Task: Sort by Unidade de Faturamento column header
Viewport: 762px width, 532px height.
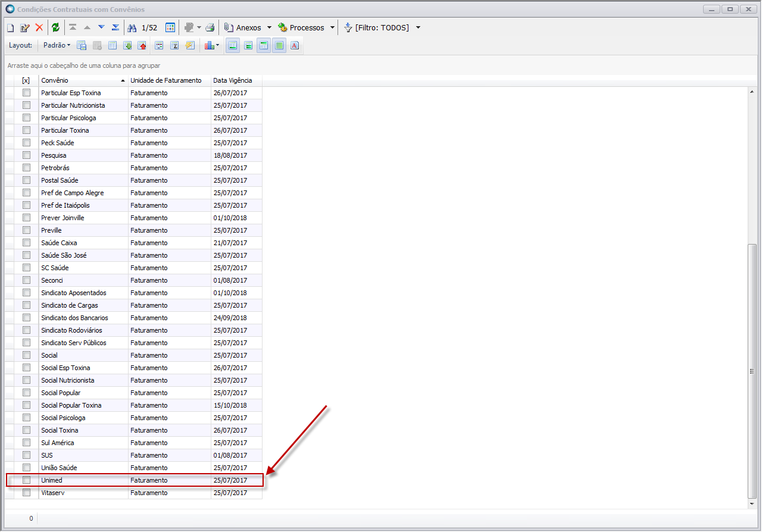Action: tap(170, 80)
